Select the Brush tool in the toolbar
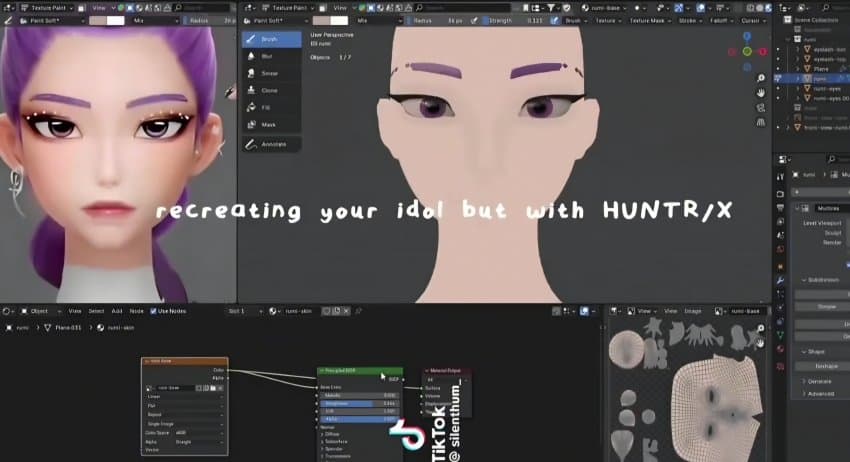 coord(270,39)
